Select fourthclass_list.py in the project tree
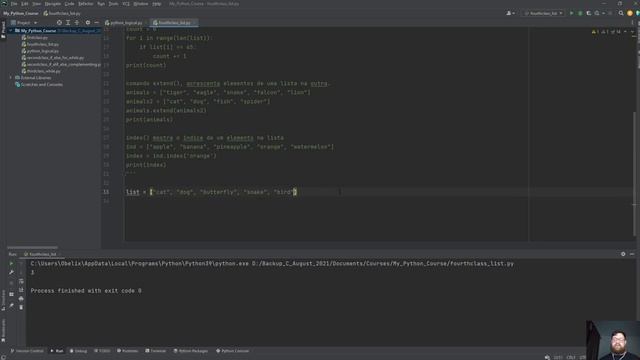The height and width of the screenshot is (360, 640). (40, 44)
